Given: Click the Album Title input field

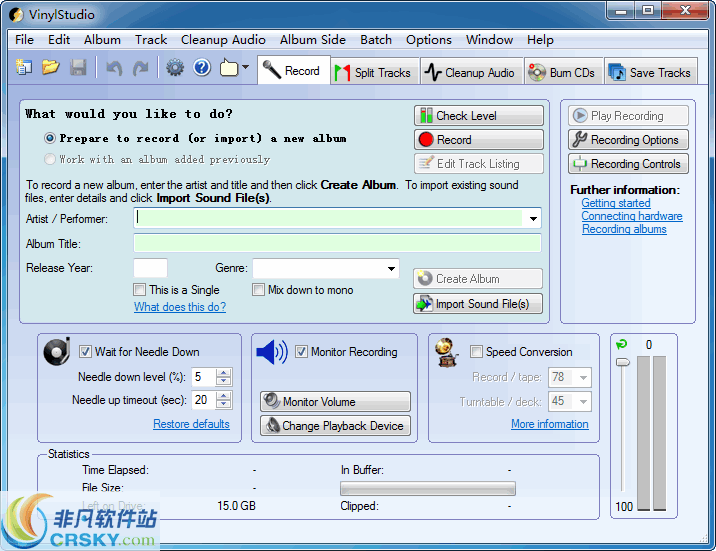Looking at the screenshot, I should coord(337,243).
